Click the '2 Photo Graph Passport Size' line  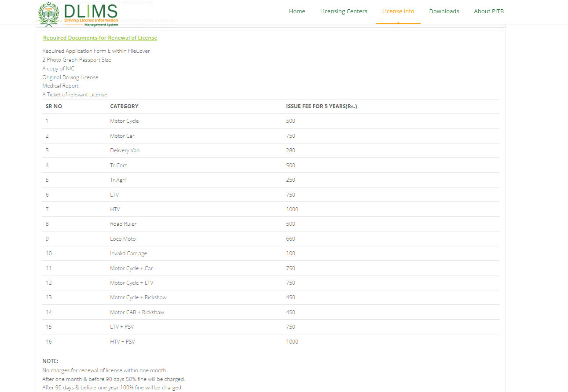pos(77,60)
